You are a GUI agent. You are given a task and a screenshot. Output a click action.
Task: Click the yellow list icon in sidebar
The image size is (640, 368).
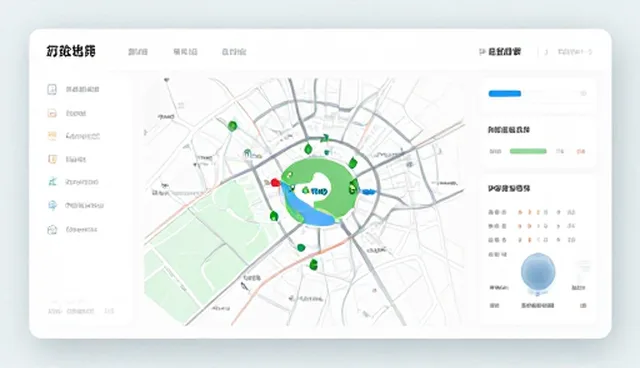click(x=52, y=136)
